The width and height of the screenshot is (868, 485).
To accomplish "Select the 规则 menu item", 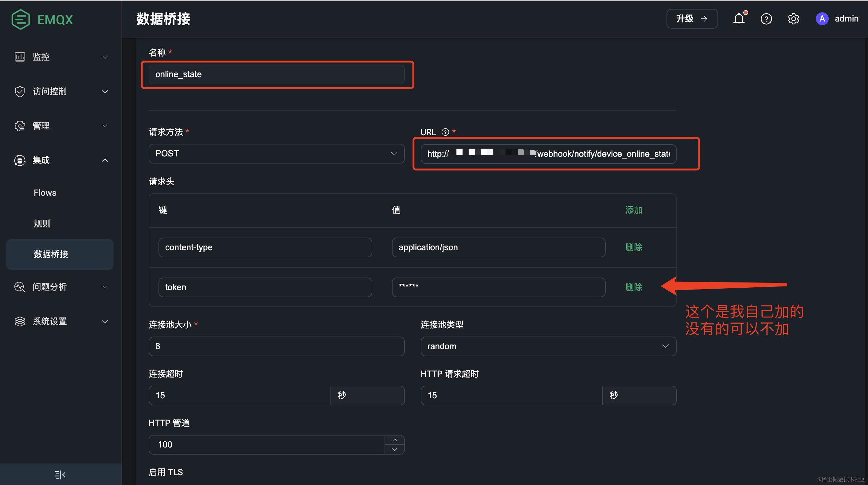I will coord(42,223).
